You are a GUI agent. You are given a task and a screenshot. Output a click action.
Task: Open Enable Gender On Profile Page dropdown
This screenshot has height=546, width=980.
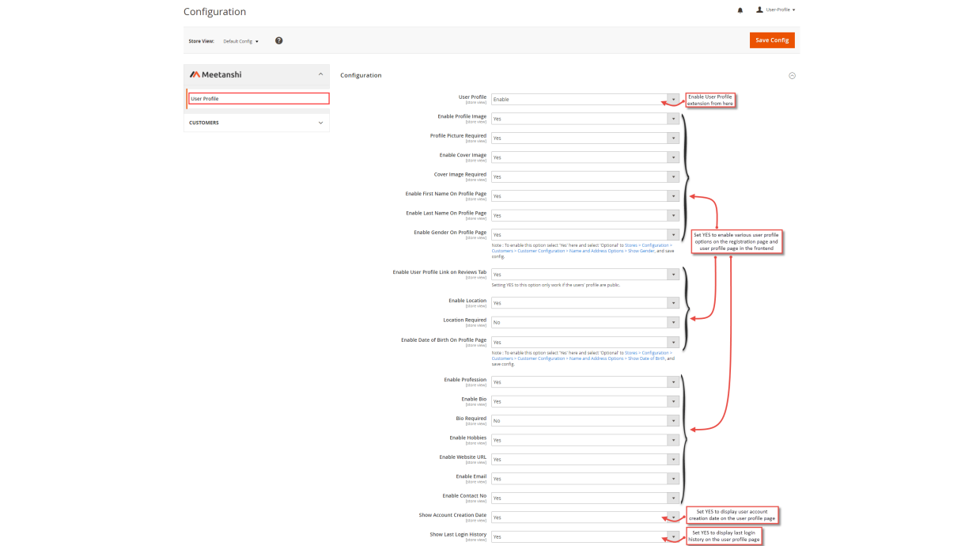pyautogui.click(x=585, y=235)
